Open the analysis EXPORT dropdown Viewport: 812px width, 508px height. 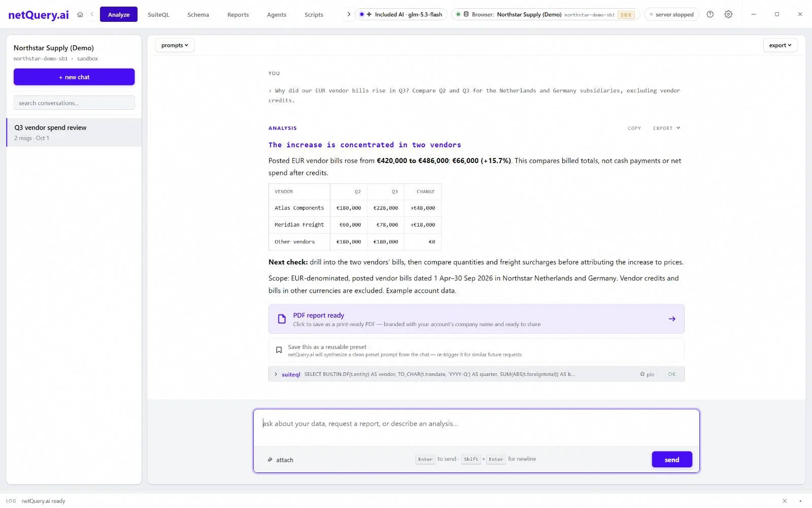tap(666, 128)
